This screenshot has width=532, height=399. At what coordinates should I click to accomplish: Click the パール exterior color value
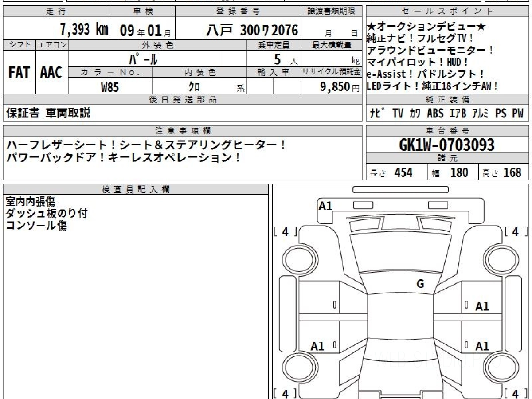tap(143, 59)
